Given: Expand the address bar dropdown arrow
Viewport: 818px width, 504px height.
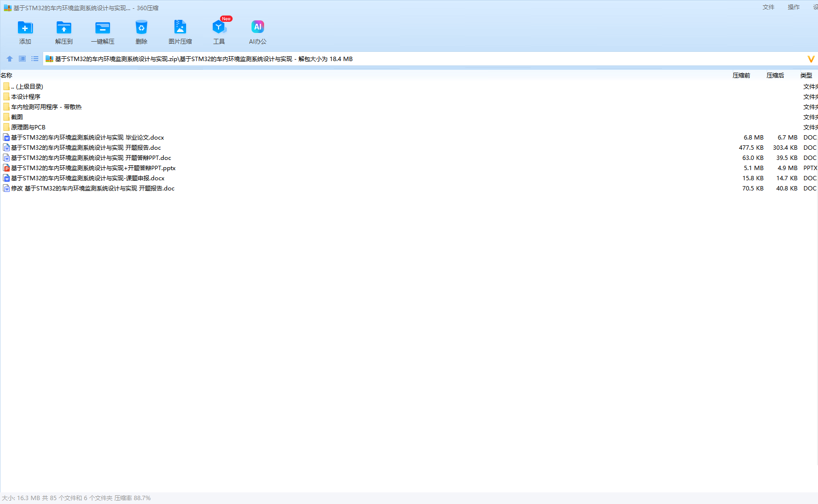Looking at the screenshot, I should 811,59.
